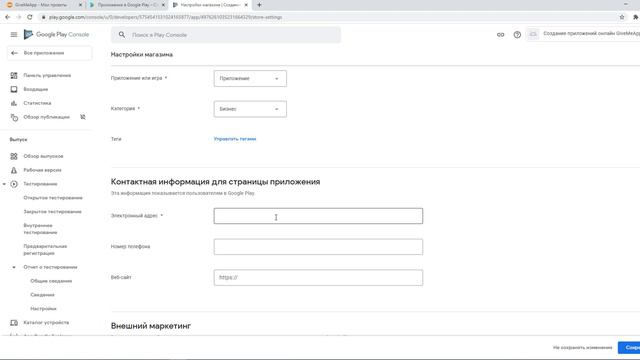Click the back arrow beside Все приложения

tap(14, 53)
